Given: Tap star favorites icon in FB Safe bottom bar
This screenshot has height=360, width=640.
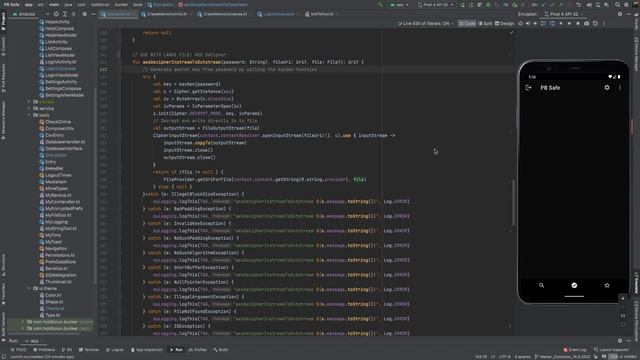Looking at the screenshot, I should click(x=607, y=285).
